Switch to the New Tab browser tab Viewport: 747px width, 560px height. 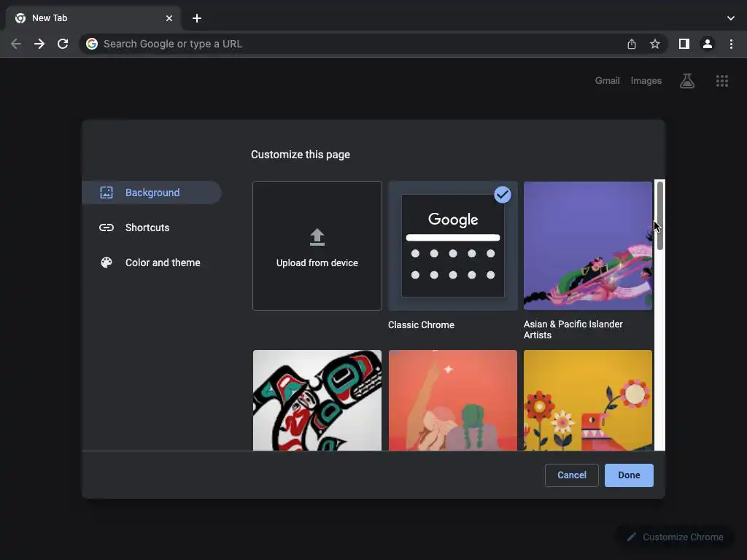[x=93, y=18]
